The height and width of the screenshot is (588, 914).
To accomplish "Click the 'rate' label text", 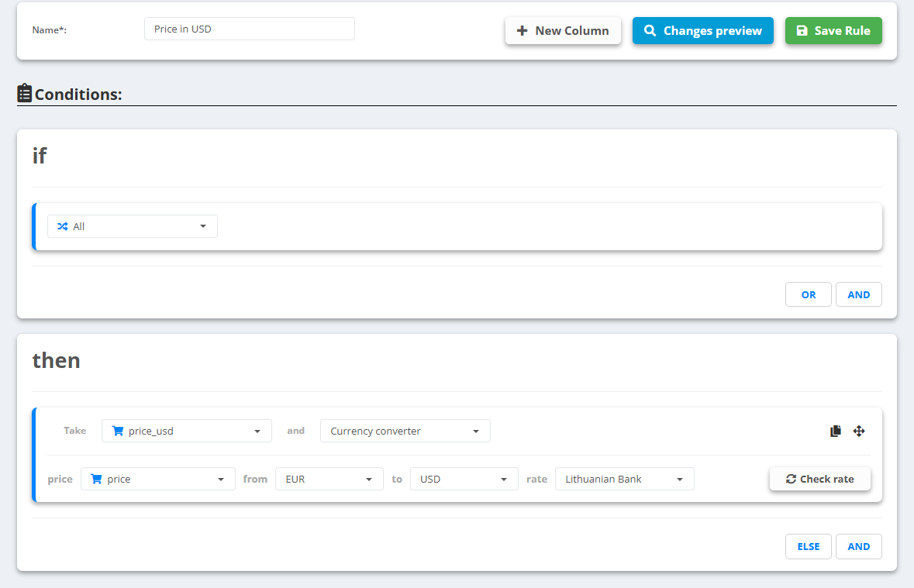I will (537, 479).
